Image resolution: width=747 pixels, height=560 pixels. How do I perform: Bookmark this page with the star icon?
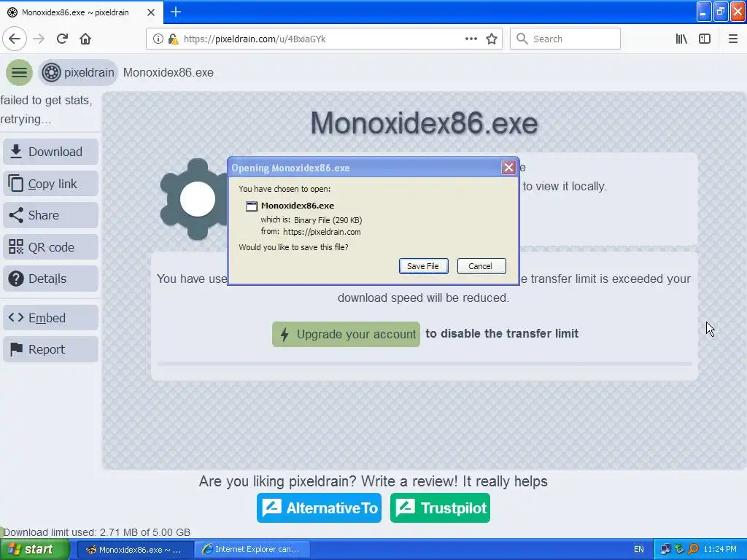pos(492,39)
